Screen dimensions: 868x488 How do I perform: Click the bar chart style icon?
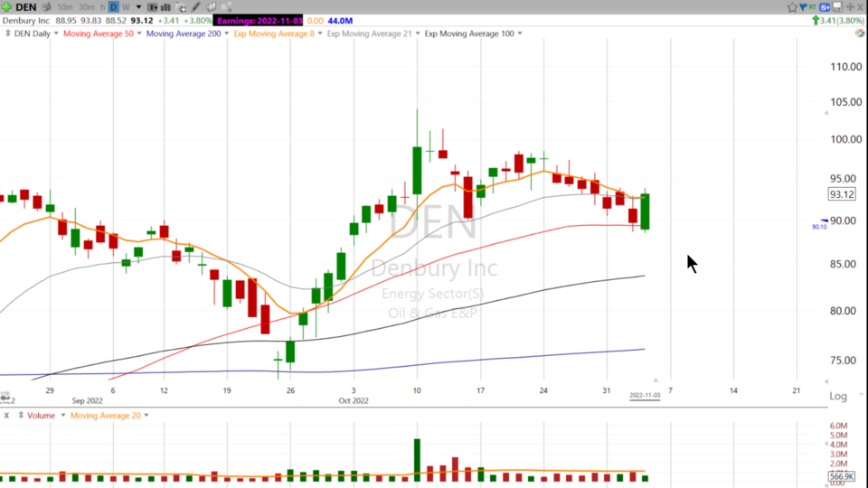pos(165,7)
